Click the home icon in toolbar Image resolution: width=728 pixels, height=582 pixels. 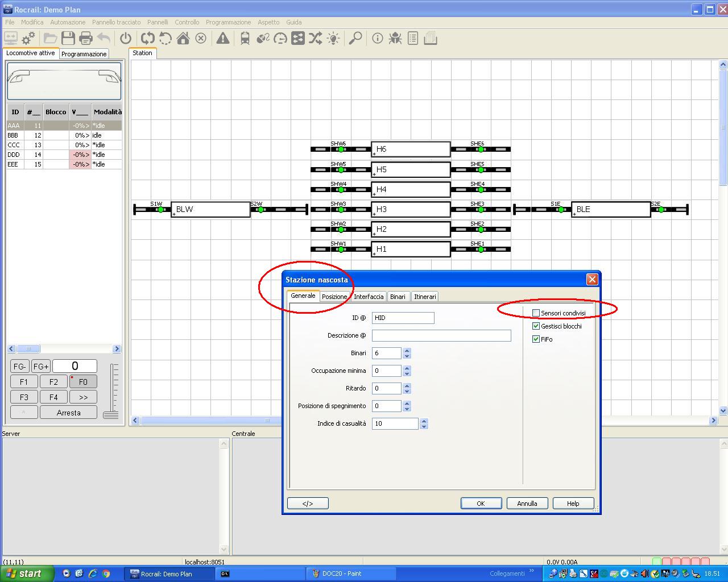coord(183,39)
